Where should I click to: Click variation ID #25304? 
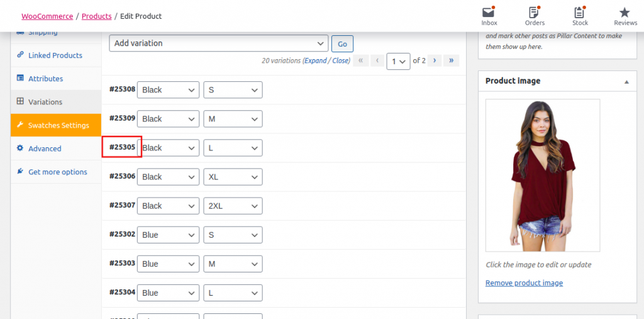click(123, 292)
